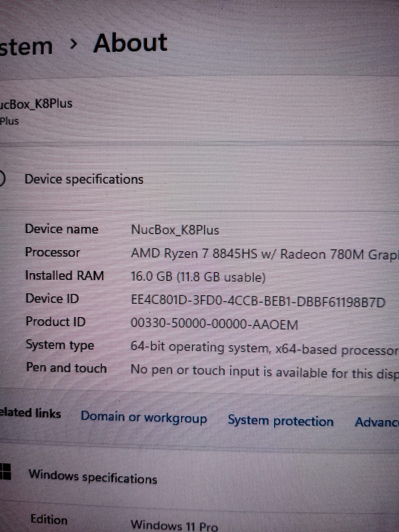Viewport: 399px width, 532px height.
Task: Click the About breadcrumb title
Action: coord(130,43)
